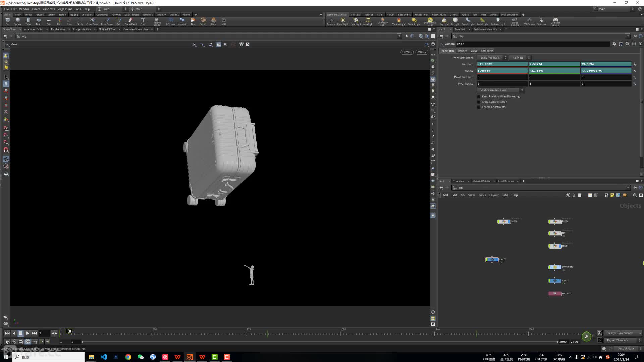Click the playback range slider bar
Screen dimensions: 644x362
click(320, 342)
